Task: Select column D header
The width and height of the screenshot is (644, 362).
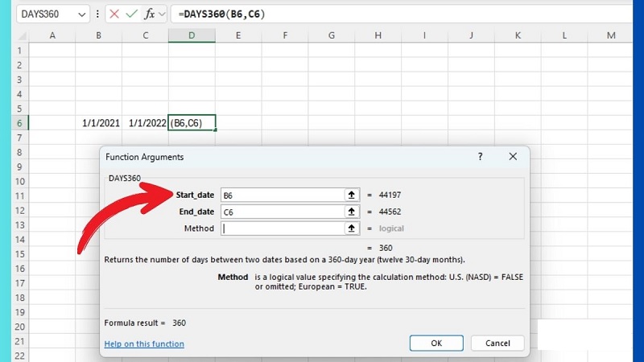Action: pyautogui.click(x=192, y=35)
